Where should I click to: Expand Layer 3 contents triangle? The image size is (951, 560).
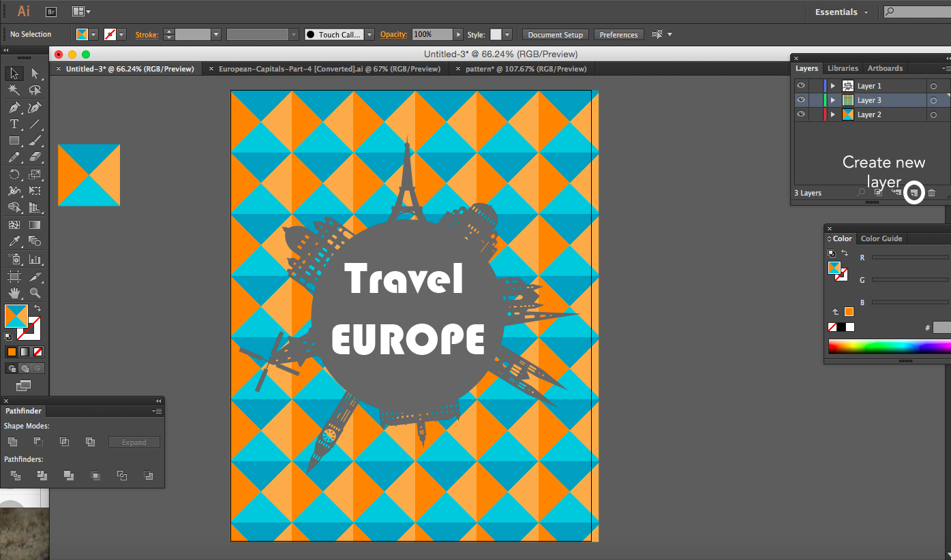[x=833, y=100]
